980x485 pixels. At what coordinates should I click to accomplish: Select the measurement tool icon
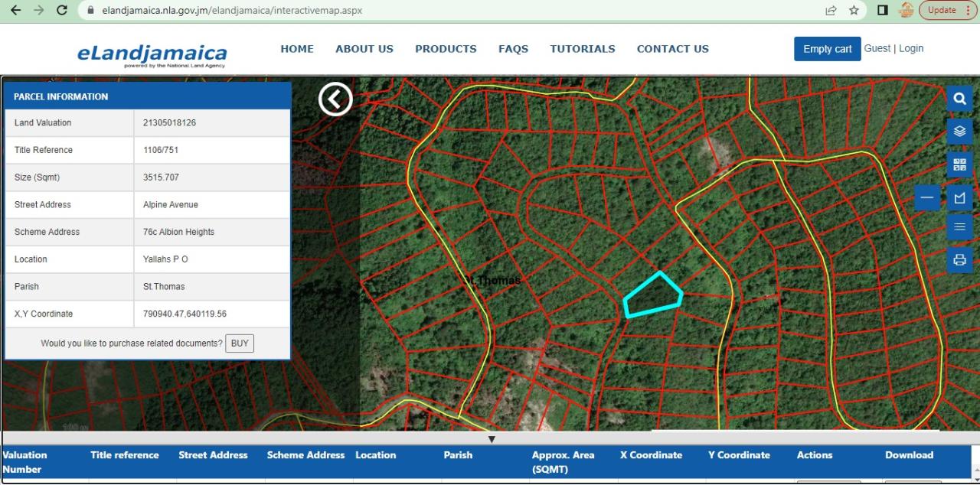point(959,197)
